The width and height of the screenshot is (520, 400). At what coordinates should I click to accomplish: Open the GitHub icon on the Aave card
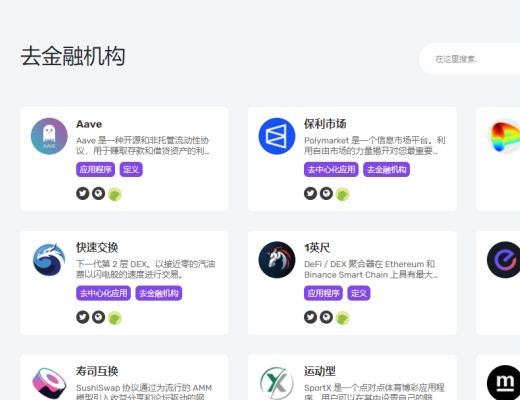(x=98, y=193)
